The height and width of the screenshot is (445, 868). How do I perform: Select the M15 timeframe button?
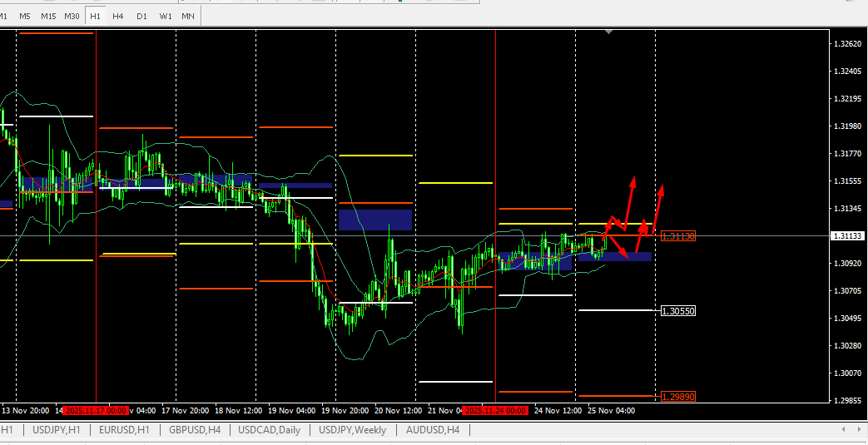coord(48,16)
